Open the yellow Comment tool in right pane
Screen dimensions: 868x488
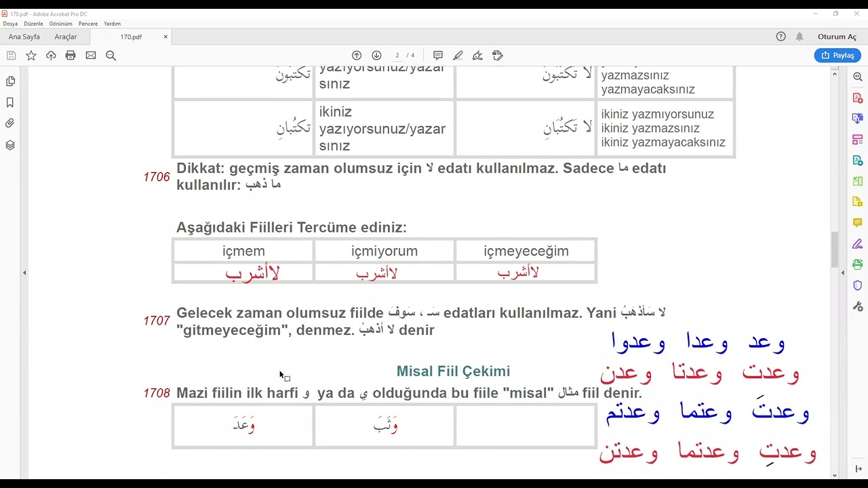[x=858, y=223]
